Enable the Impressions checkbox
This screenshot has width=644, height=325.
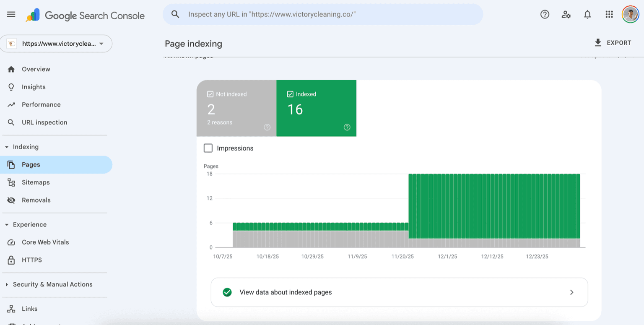point(208,148)
